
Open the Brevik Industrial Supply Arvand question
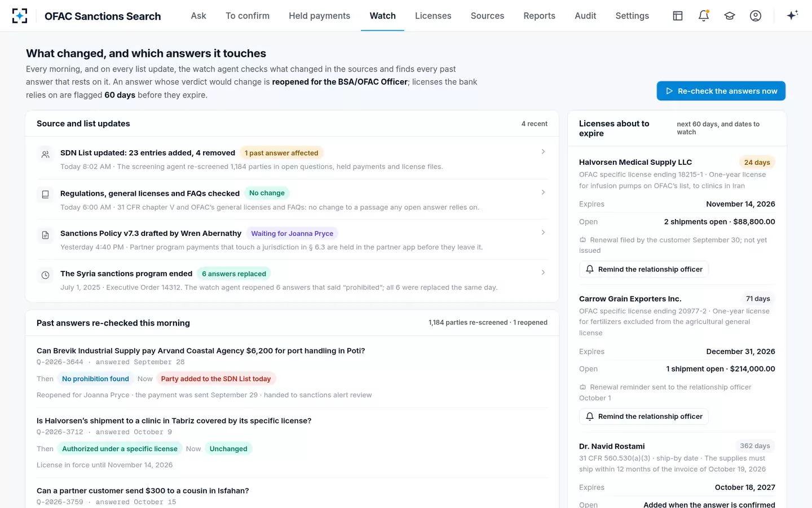201,351
